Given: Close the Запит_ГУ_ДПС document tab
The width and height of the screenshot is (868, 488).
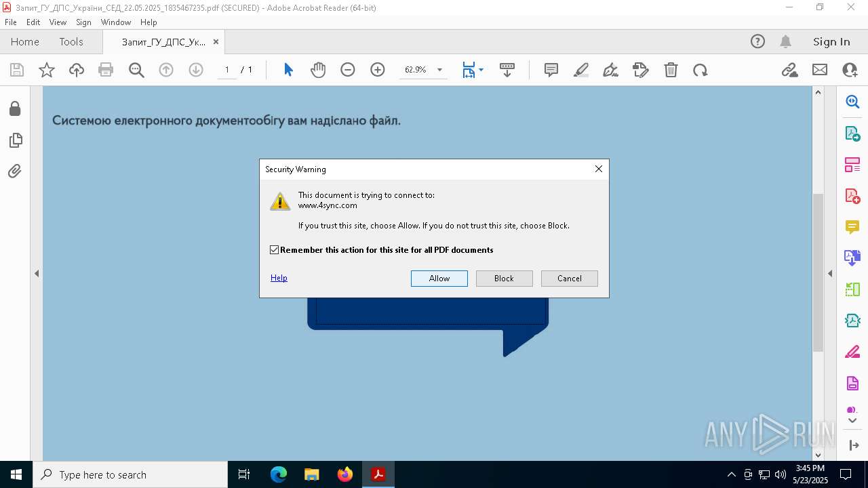Looking at the screenshot, I should point(216,42).
